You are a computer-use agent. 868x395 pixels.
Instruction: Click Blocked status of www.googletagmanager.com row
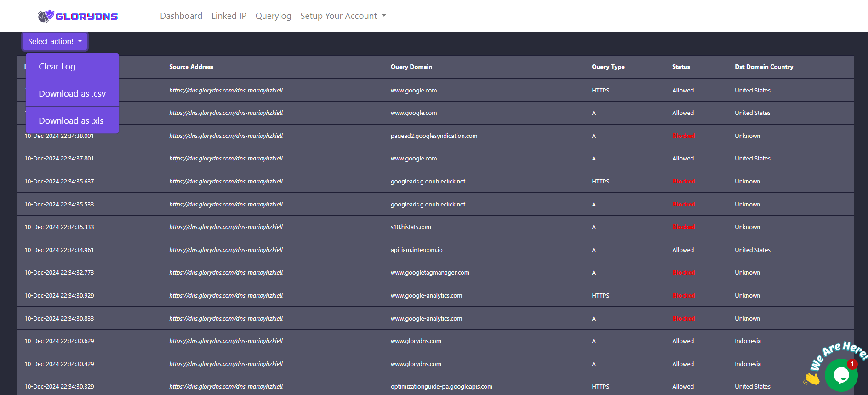point(684,272)
